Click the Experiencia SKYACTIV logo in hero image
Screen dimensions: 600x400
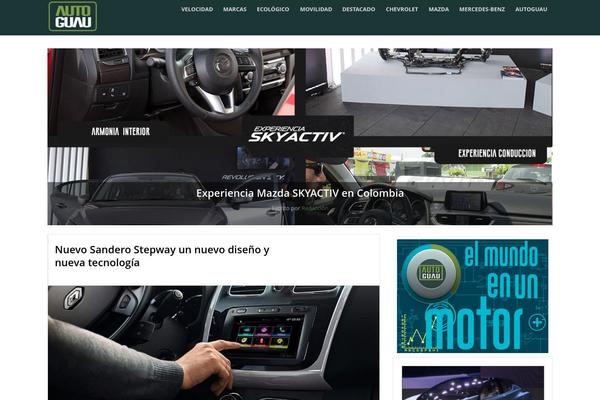point(296,134)
